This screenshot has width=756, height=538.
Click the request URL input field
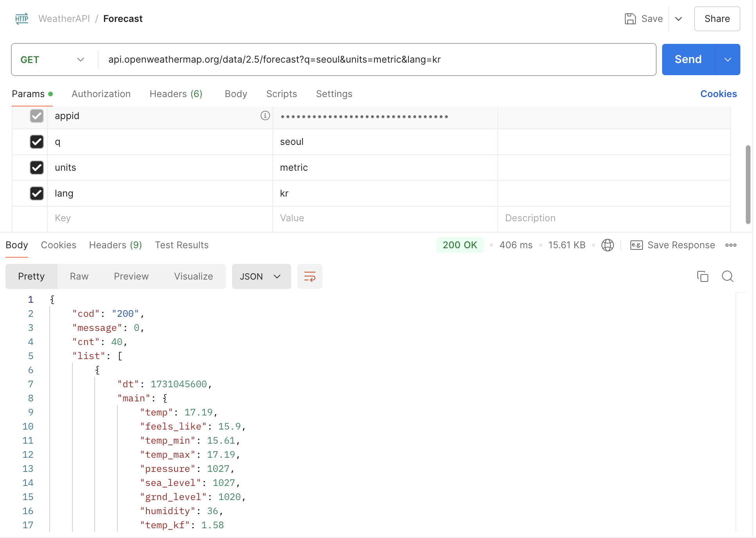[x=376, y=60]
